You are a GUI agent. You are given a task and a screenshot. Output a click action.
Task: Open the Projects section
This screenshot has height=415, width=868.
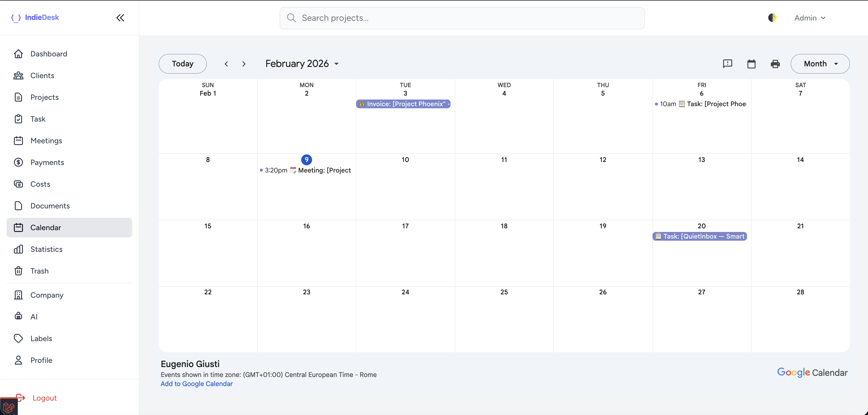[x=44, y=97]
